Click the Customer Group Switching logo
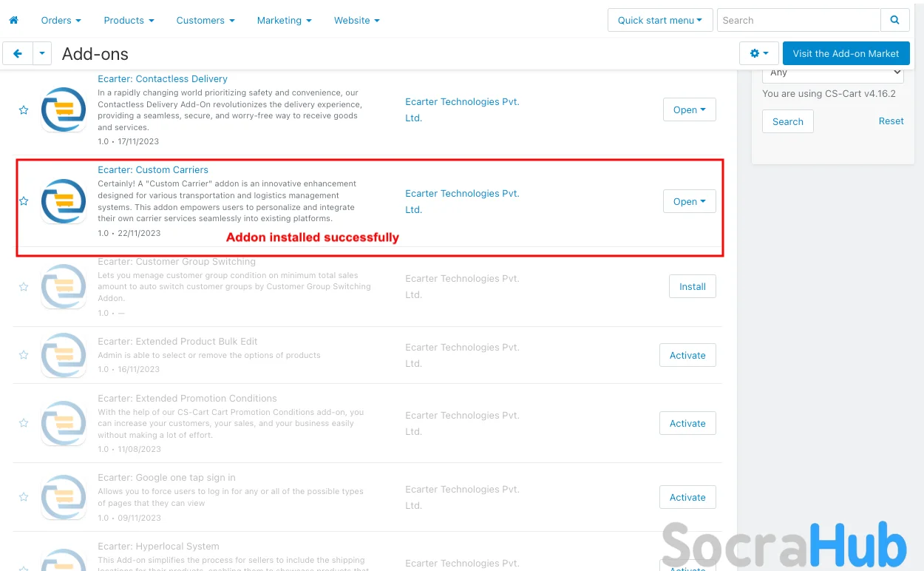The width and height of the screenshot is (924, 571). pos(64,286)
